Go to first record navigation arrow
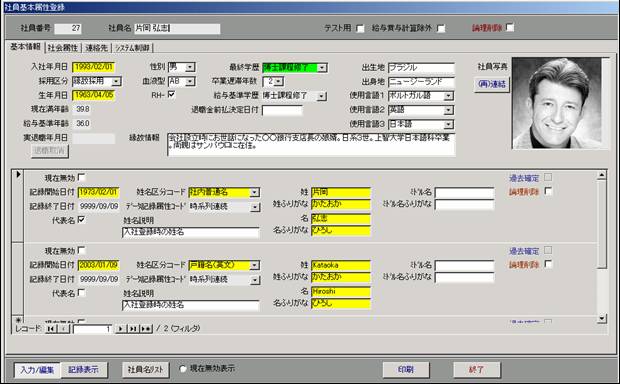620x384 pixels. click(51, 329)
